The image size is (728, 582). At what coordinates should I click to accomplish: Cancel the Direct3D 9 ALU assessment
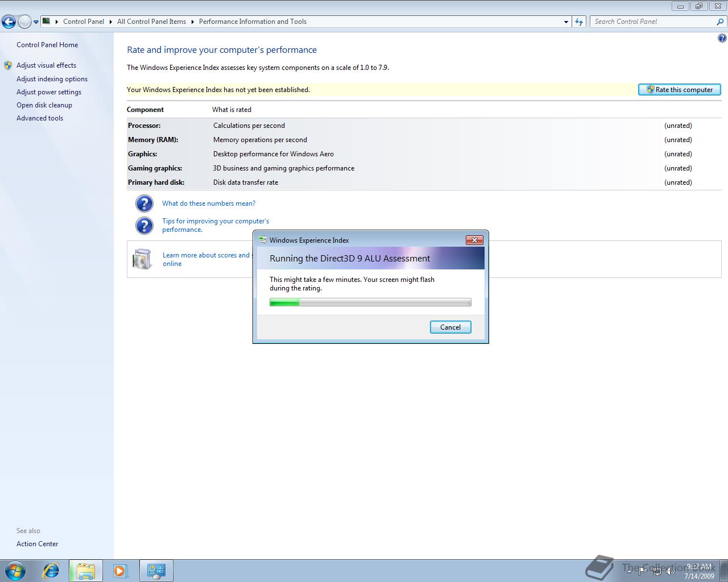pos(450,327)
